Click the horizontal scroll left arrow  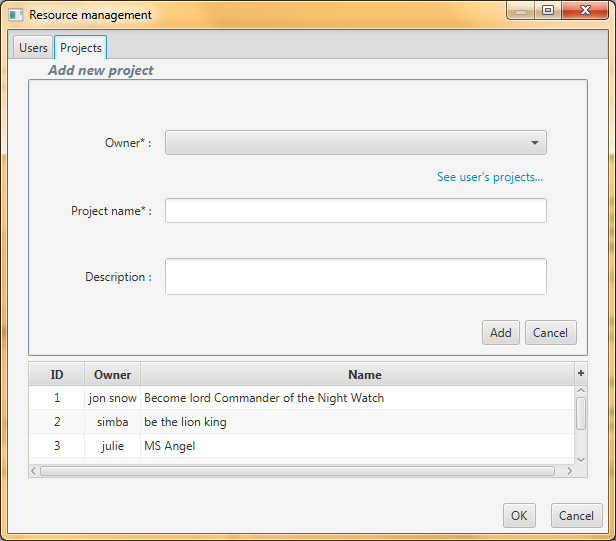(x=33, y=471)
